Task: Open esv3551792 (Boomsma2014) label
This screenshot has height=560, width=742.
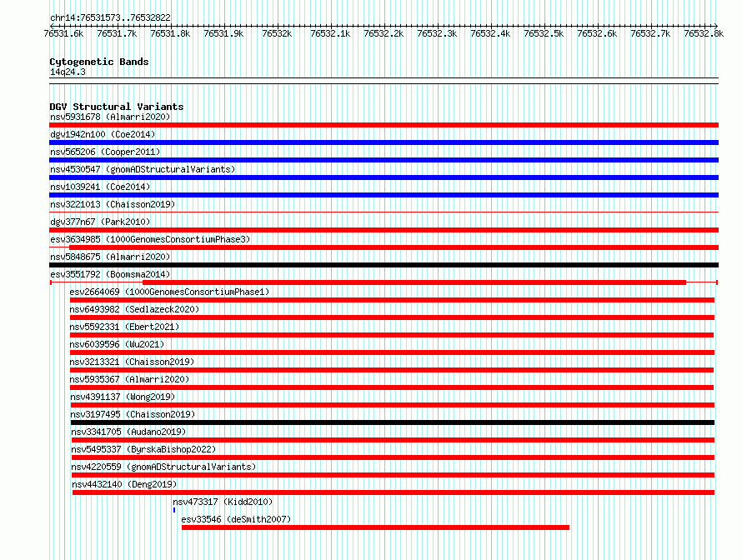Action: point(110,274)
